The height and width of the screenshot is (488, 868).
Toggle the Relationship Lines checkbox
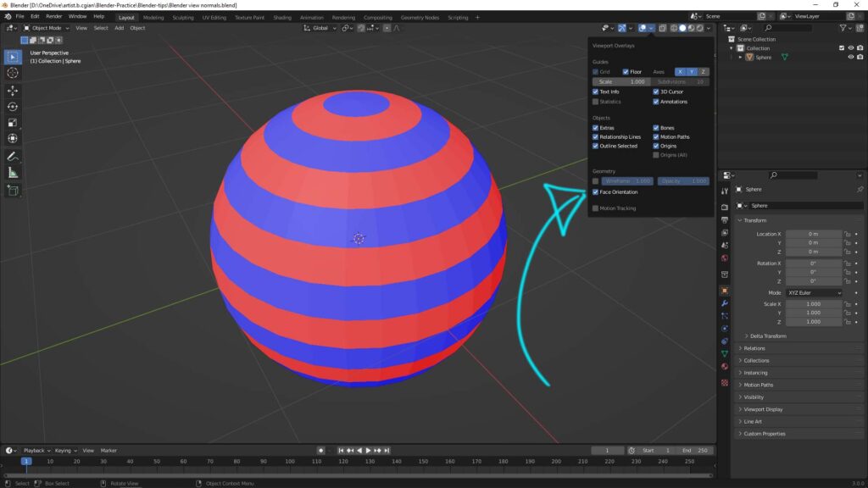596,136
